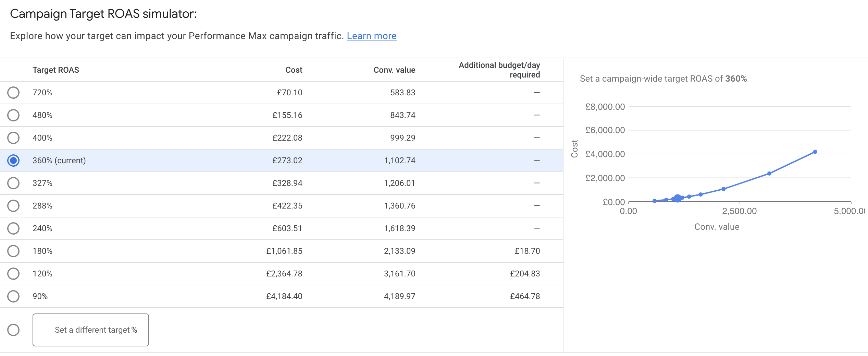
Task: Choose the 240% target ROAS option
Action: [x=13, y=228]
